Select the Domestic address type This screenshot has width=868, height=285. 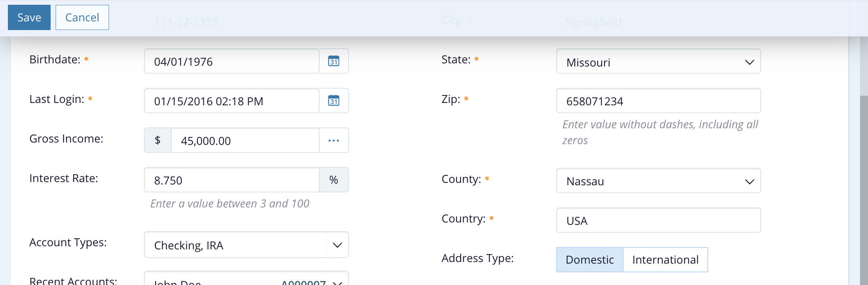(589, 260)
